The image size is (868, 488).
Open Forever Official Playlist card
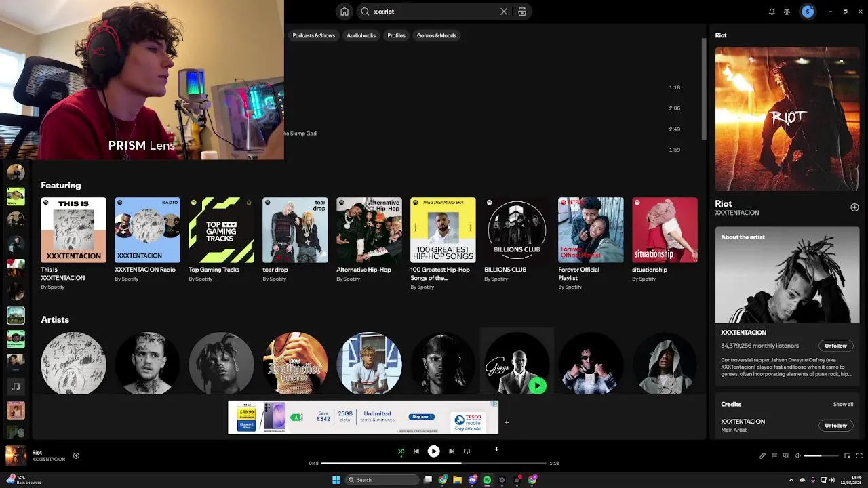(591, 244)
